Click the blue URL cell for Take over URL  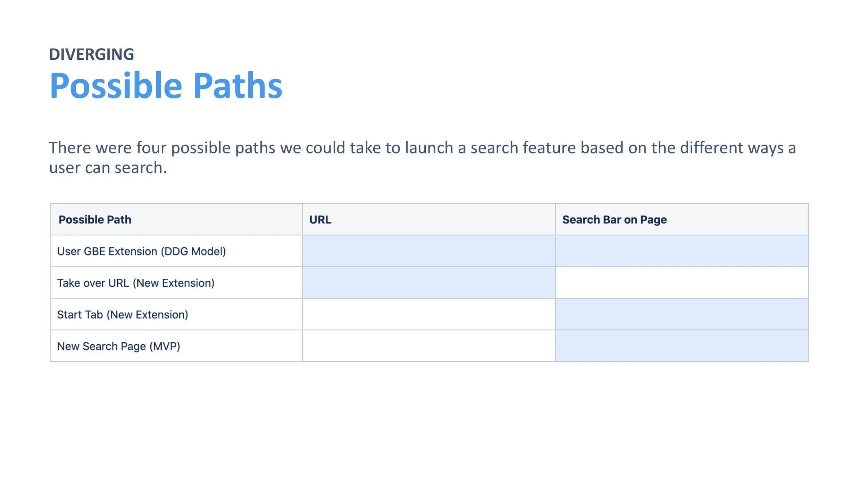pos(429,283)
